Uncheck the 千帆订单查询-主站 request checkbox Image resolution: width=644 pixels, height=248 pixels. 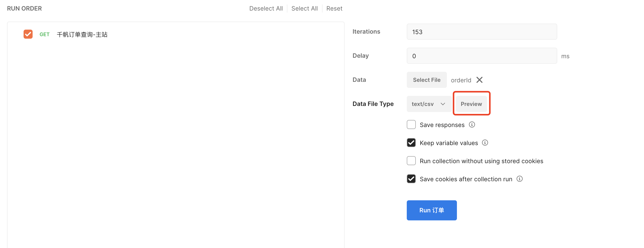point(28,34)
